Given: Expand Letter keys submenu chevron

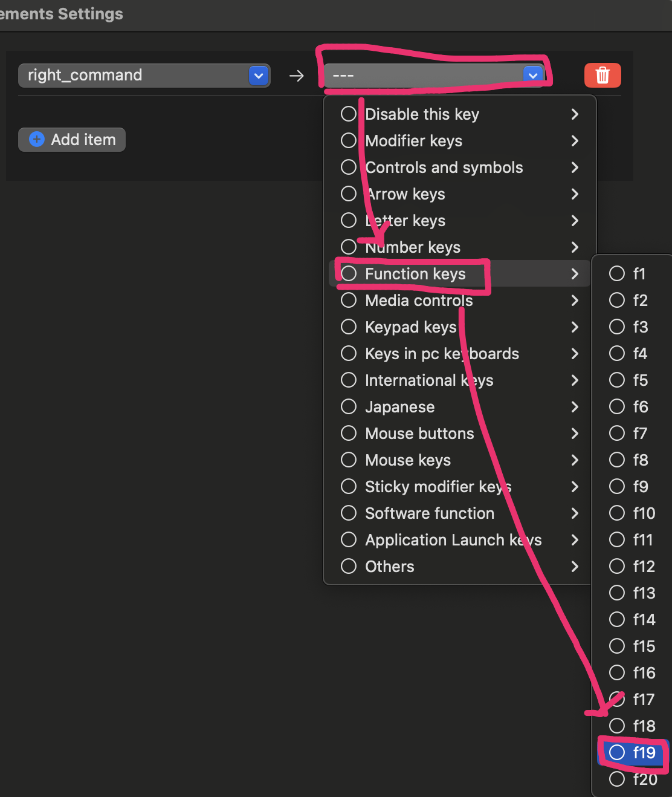Looking at the screenshot, I should tap(575, 221).
